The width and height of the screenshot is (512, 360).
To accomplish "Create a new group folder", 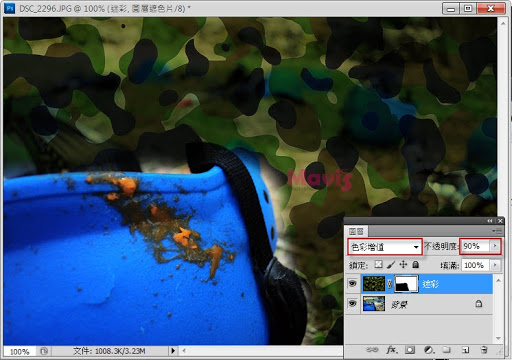I will click(446, 350).
